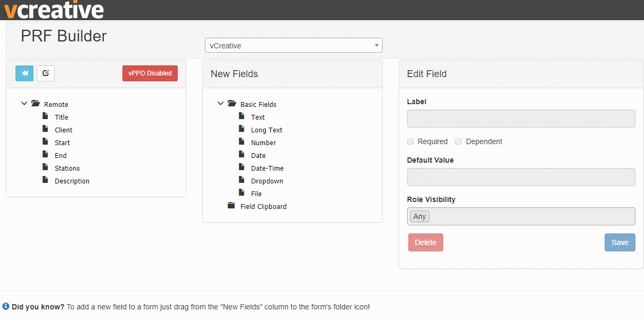Select the Remote form node label
The image size is (644, 319).
tap(56, 105)
